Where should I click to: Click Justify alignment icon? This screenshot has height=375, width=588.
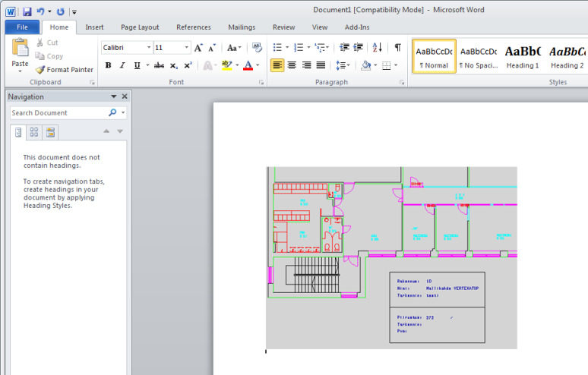pyautogui.click(x=321, y=65)
